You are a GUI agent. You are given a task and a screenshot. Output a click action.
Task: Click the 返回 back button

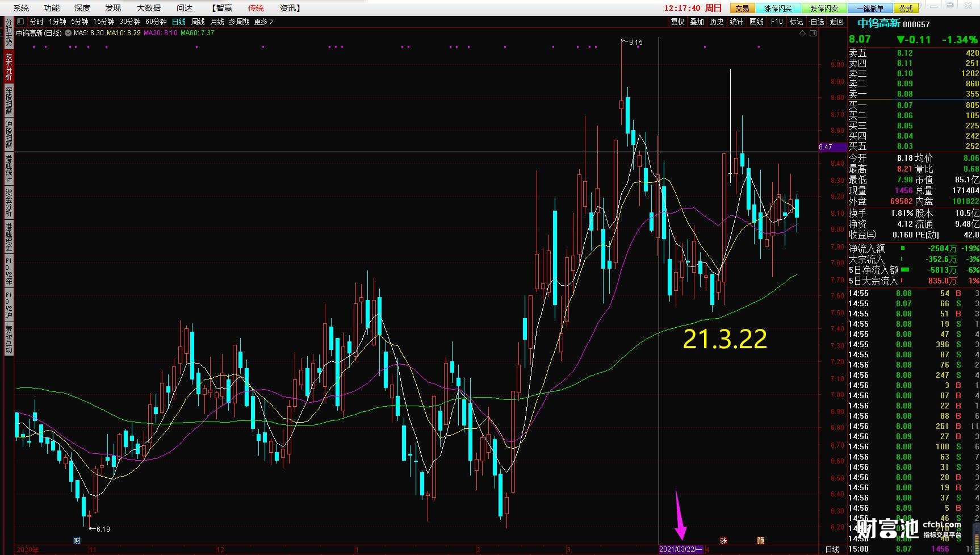(x=836, y=22)
